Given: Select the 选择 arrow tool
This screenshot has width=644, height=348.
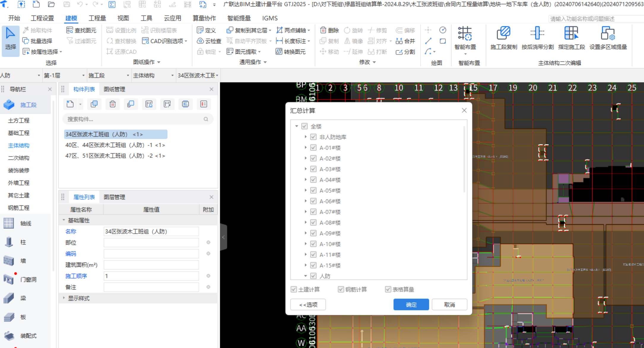Looking at the screenshot, I should tap(10, 41).
